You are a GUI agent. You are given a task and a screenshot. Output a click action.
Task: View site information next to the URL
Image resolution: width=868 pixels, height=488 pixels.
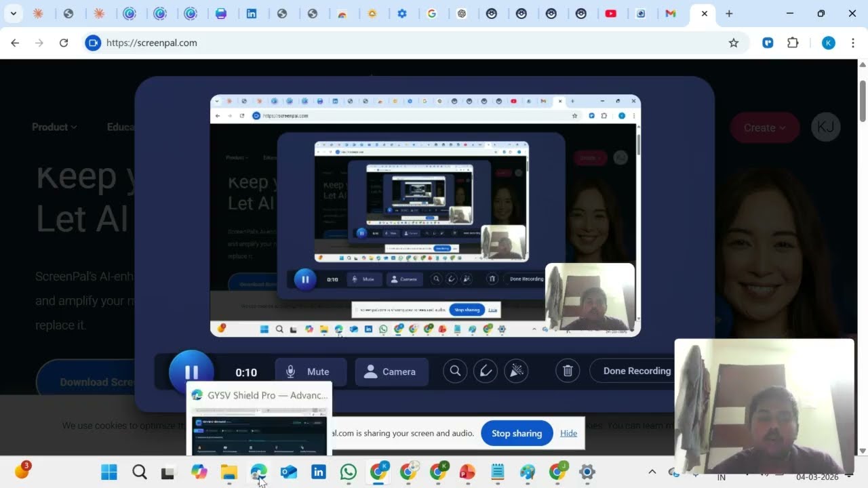[93, 43]
